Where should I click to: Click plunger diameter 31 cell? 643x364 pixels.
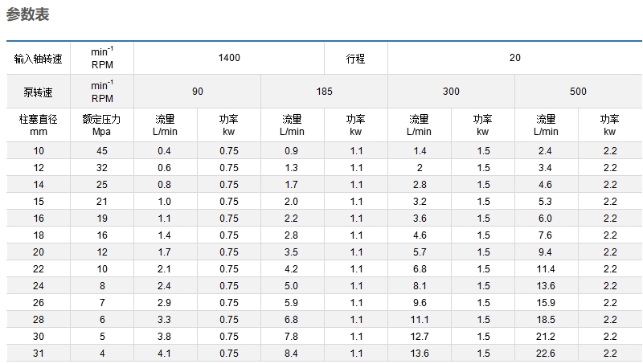click(x=38, y=354)
